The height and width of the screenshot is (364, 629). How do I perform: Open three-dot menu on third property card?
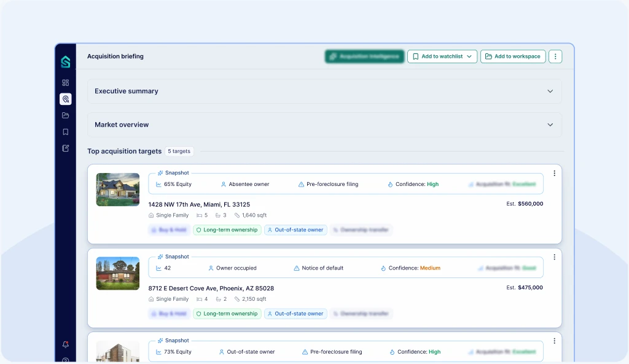(555, 341)
